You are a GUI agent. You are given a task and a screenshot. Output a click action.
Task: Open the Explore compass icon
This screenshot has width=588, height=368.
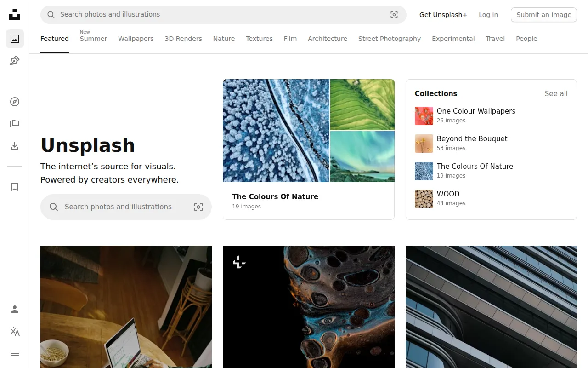(15, 102)
